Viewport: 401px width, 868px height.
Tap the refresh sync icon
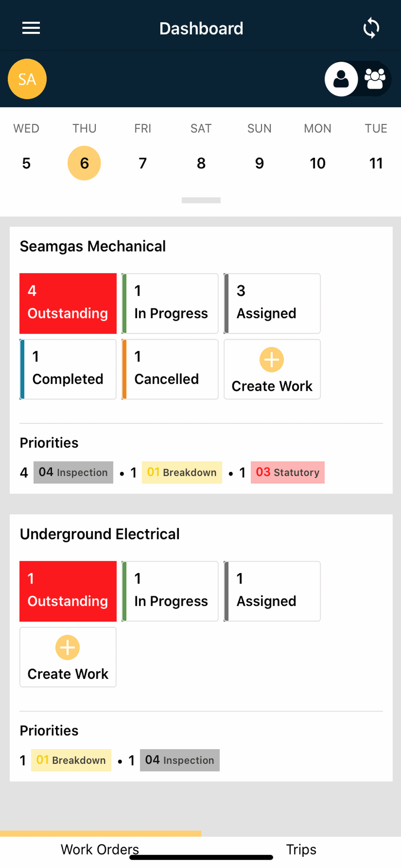[x=371, y=28]
